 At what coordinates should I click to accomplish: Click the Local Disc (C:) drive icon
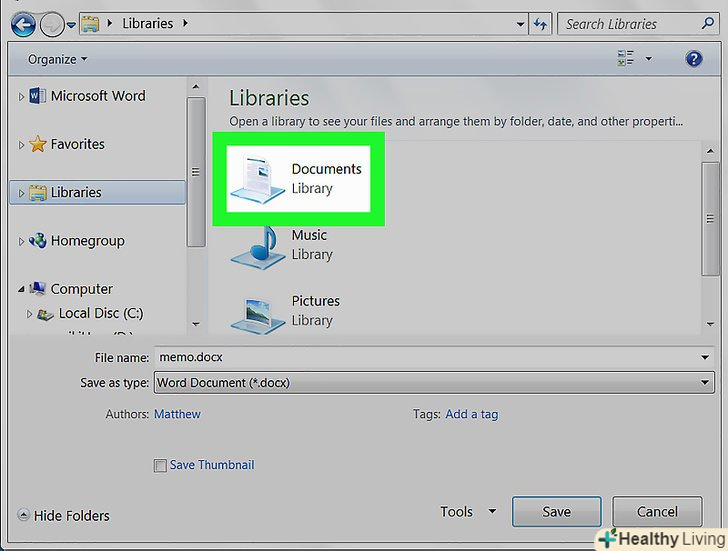[45, 314]
